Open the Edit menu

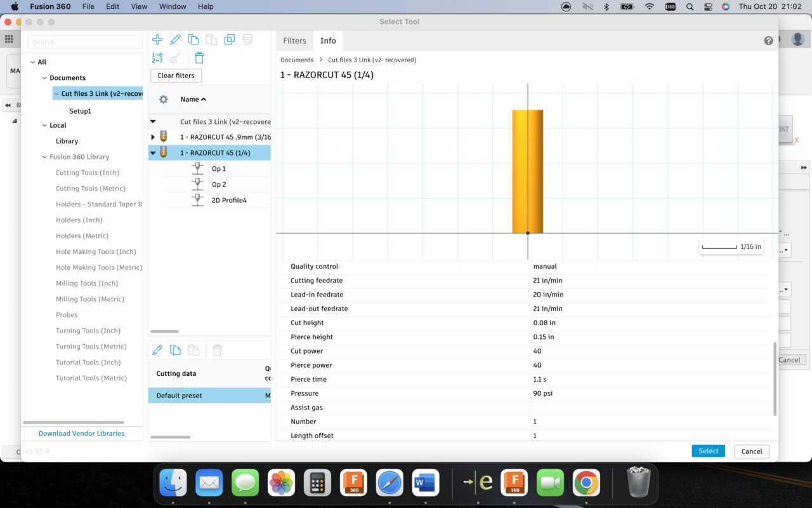pyautogui.click(x=112, y=6)
